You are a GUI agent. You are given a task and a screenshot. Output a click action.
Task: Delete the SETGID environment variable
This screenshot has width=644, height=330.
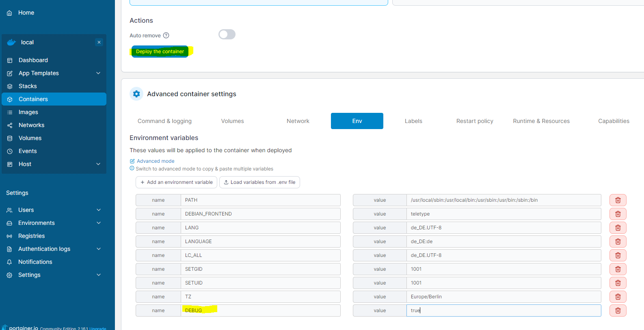(x=618, y=269)
